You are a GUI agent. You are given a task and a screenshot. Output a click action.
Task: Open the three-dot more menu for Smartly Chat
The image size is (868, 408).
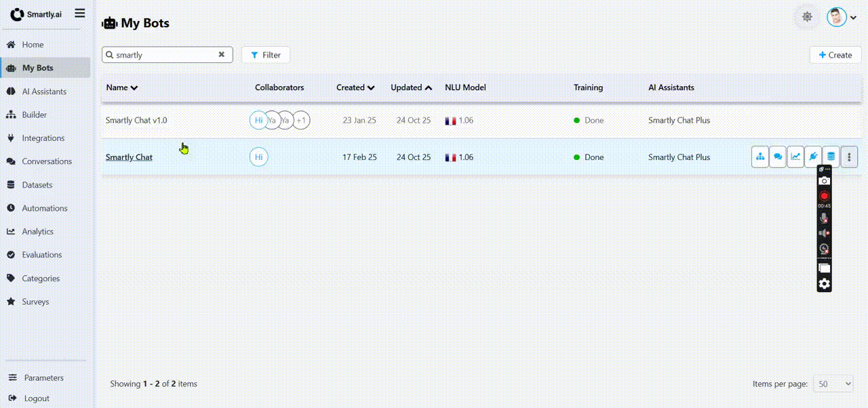[x=849, y=157]
